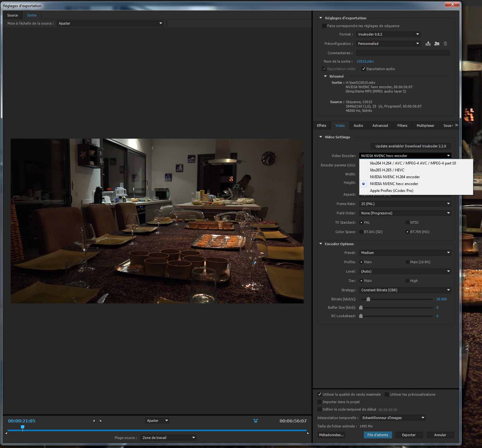Toggle the Exportation audio checkbox

click(363, 69)
